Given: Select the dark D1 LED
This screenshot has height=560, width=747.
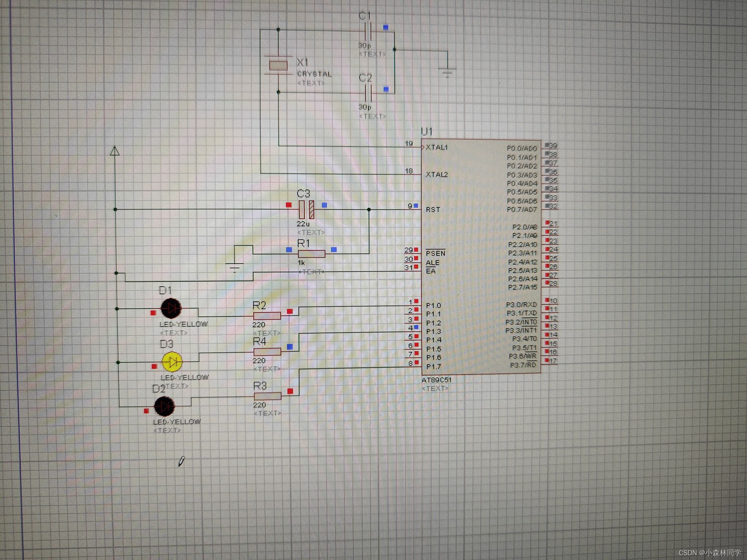Looking at the screenshot, I should (171, 308).
